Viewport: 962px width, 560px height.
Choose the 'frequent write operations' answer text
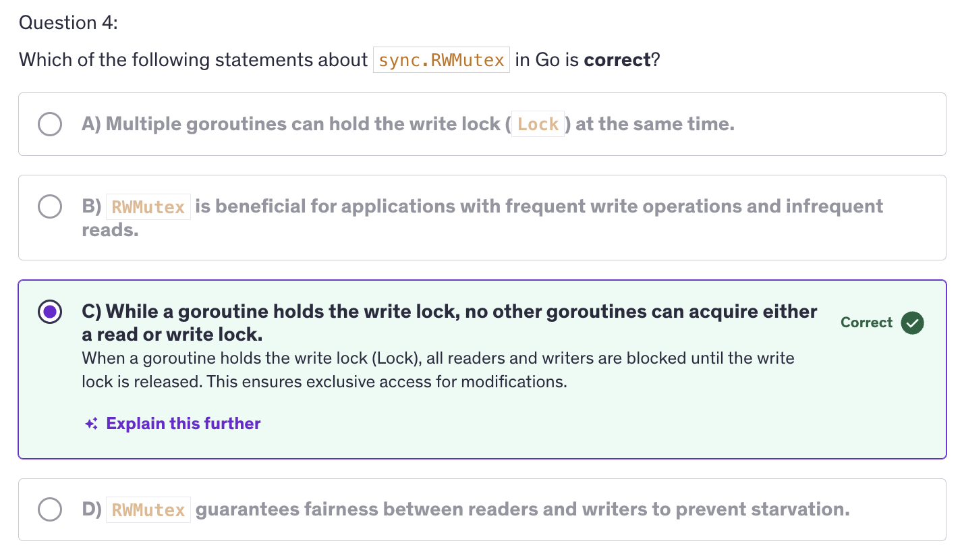pos(482,218)
